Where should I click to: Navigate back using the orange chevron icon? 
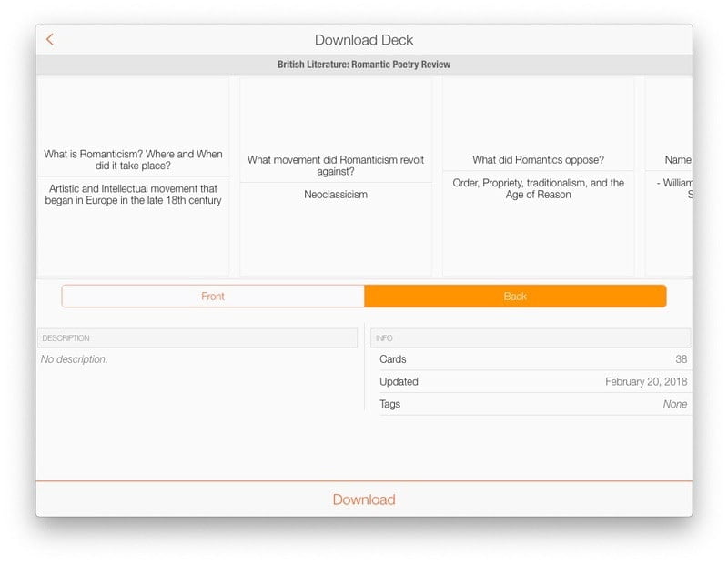pos(50,40)
